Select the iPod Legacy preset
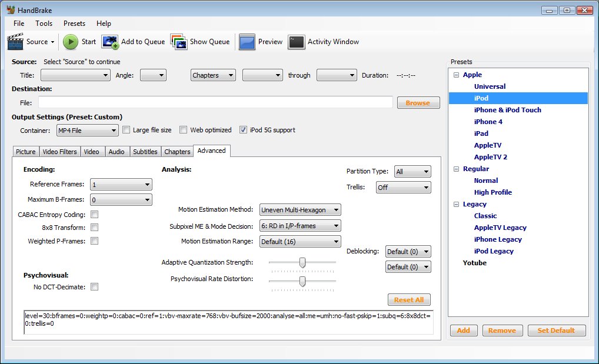Viewport: 599px width, 364px height. [494, 251]
